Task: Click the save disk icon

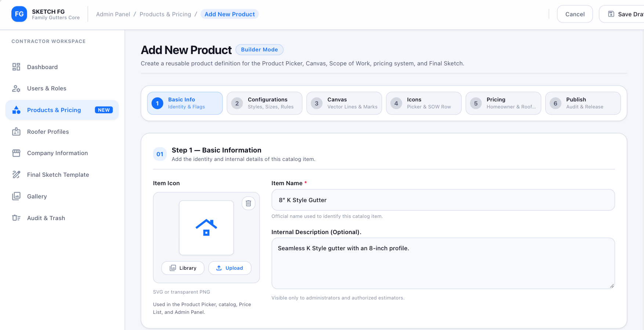Action: 611,14
